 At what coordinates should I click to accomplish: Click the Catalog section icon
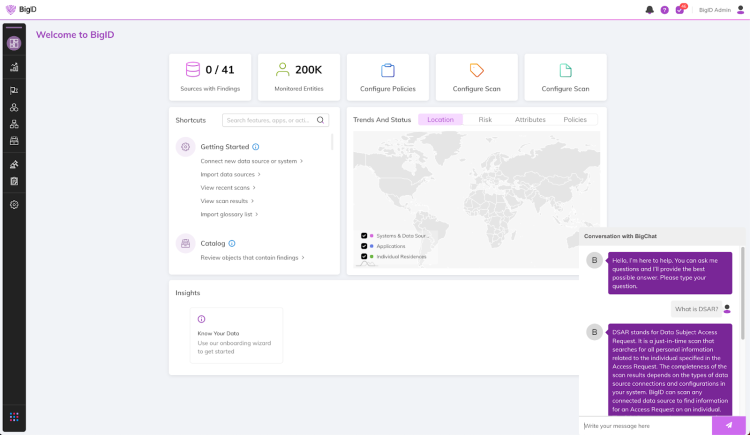click(x=186, y=244)
